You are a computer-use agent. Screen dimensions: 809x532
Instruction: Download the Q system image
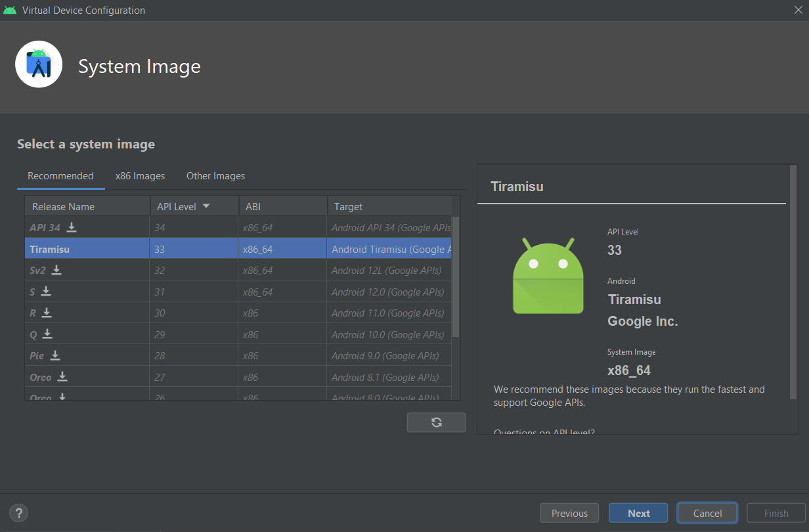47,334
